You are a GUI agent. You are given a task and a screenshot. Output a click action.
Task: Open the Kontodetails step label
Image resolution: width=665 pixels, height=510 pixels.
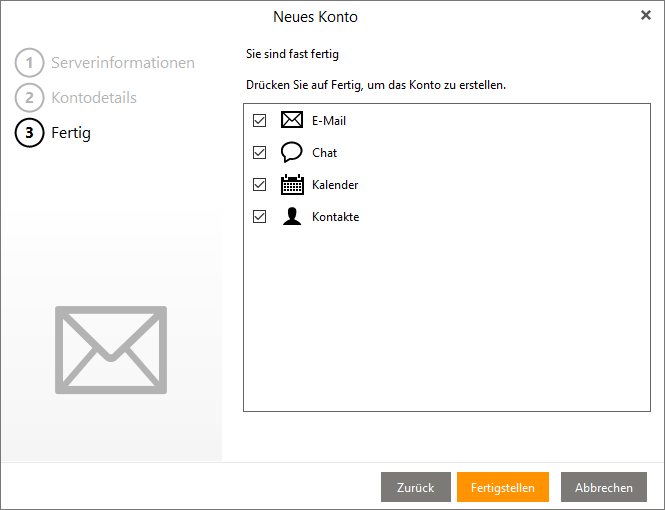click(94, 98)
